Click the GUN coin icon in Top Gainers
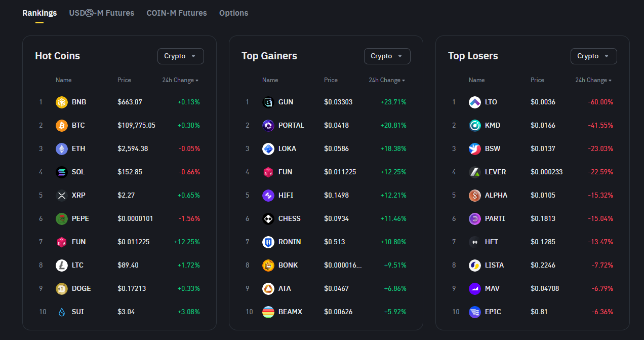 268,102
